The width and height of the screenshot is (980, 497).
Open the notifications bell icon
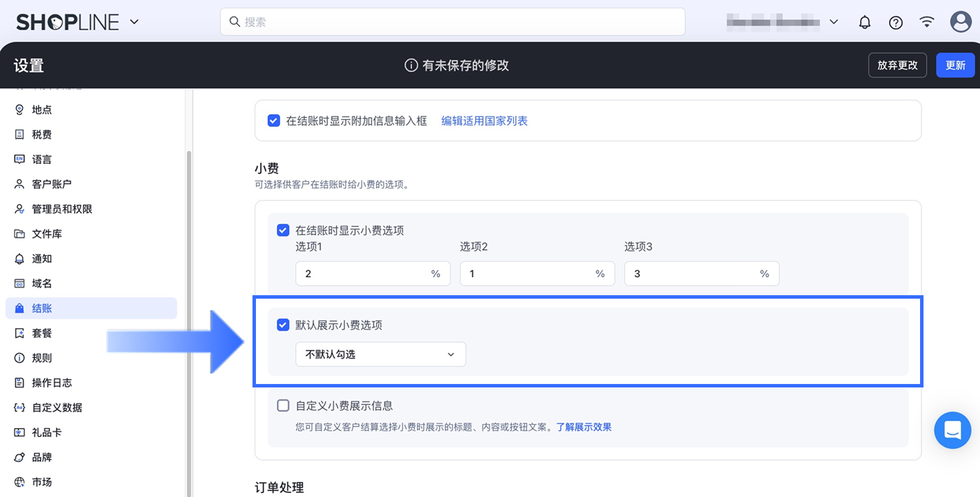pyautogui.click(x=865, y=22)
